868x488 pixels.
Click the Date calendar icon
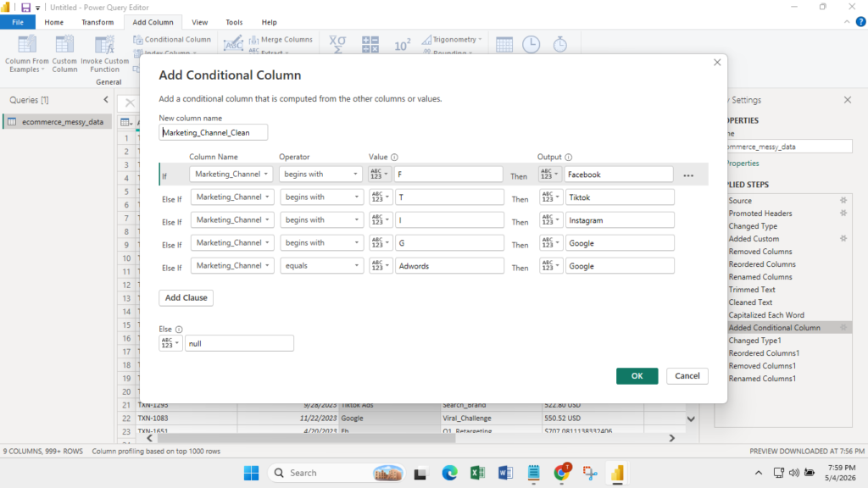coord(504,44)
